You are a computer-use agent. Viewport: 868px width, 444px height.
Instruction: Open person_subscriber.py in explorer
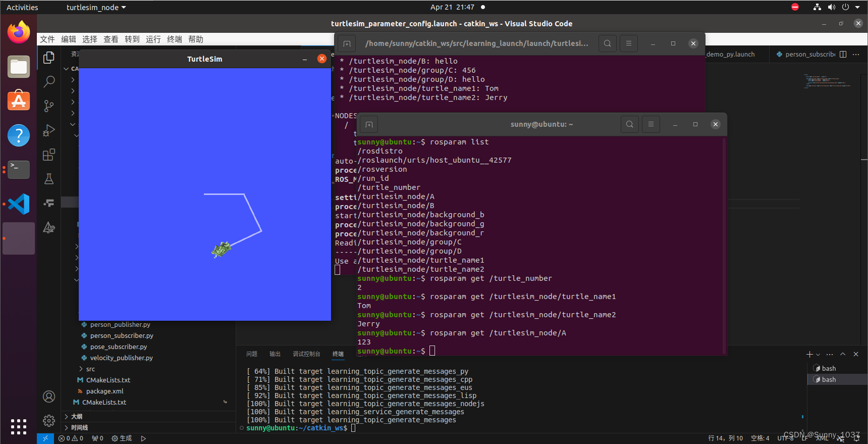(x=122, y=336)
